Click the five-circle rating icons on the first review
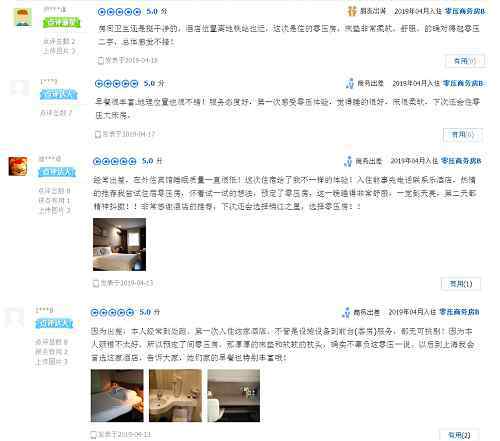Image resolution: width=500 pixels, height=441 pixels. pos(119,12)
